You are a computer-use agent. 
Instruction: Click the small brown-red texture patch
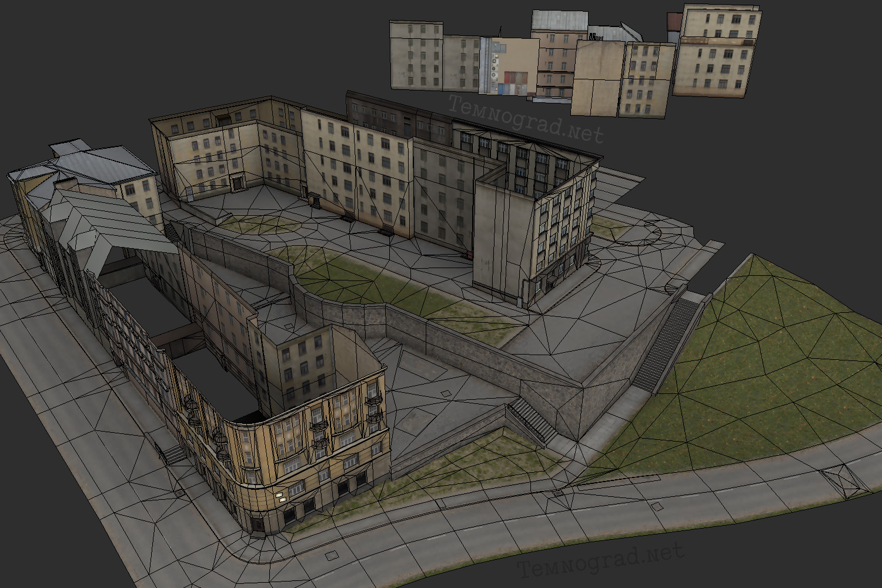point(674,22)
